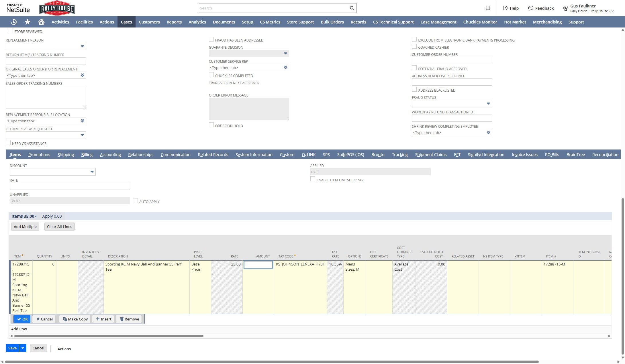
Task: Open the Actions menu link at bottom
Action: (x=64, y=349)
